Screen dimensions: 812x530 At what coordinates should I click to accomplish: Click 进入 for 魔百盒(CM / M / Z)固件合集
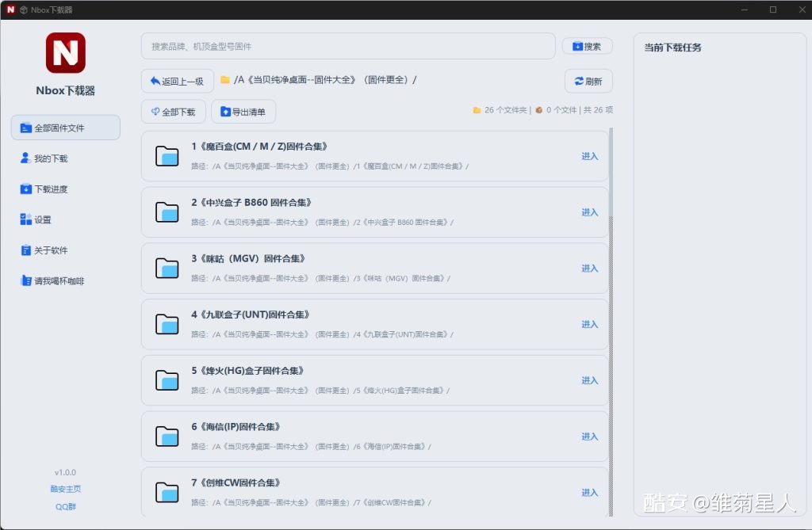click(x=590, y=156)
